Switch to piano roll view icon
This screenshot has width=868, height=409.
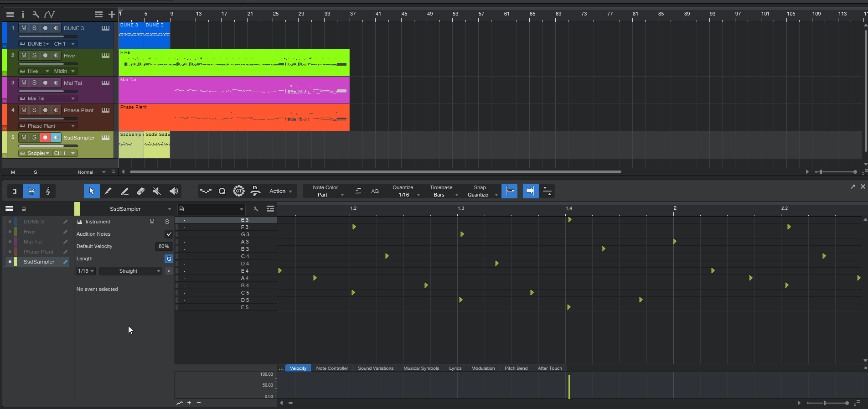click(15, 191)
